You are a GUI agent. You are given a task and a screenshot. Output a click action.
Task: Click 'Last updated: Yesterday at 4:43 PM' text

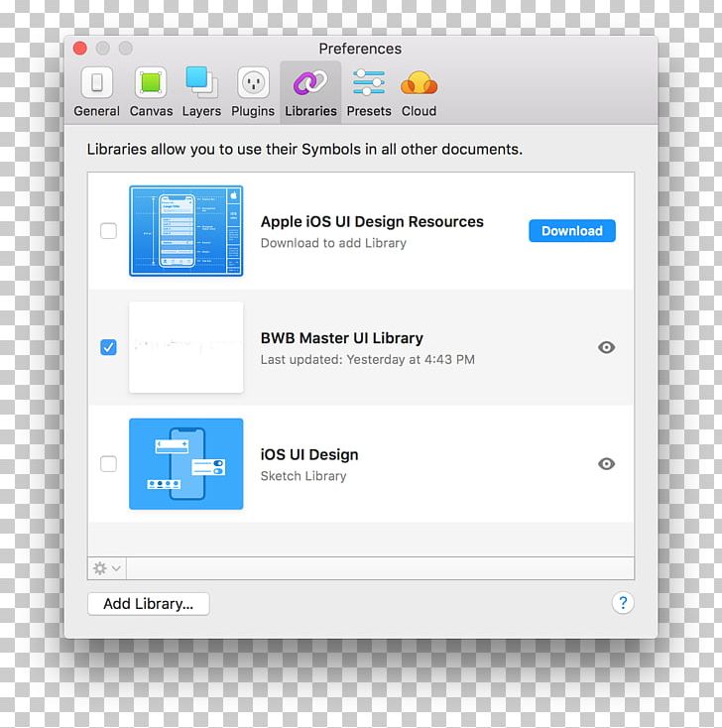tap(368, 359)
